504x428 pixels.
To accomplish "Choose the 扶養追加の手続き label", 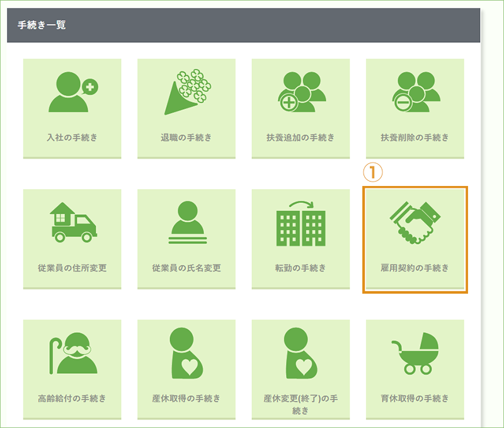I will [301, 137].
